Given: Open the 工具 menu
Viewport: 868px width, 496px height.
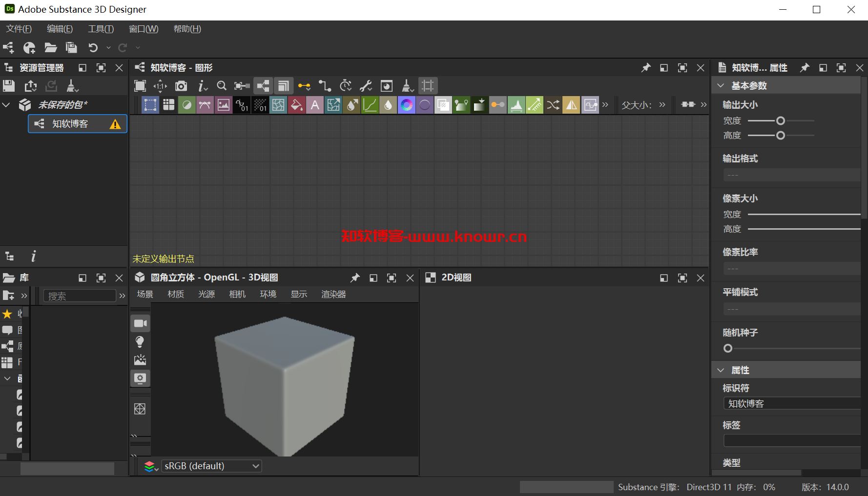Looking at the screenshot, I should coord(101,29).
